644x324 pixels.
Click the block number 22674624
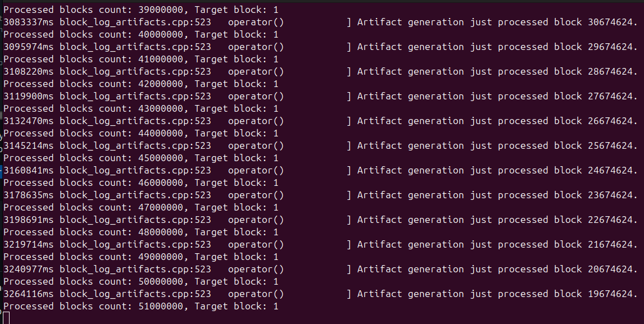coord(610,220)
